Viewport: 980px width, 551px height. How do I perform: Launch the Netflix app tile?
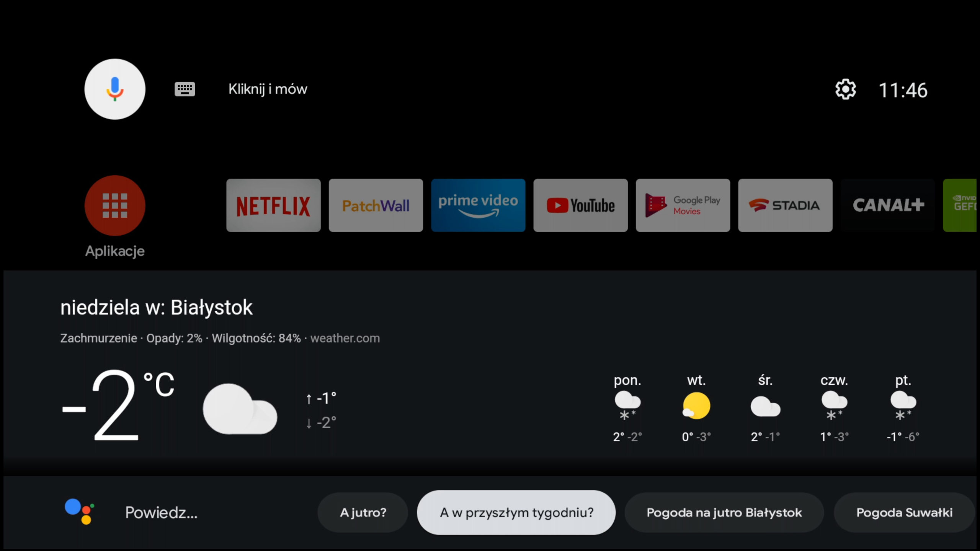click(273, 205)
